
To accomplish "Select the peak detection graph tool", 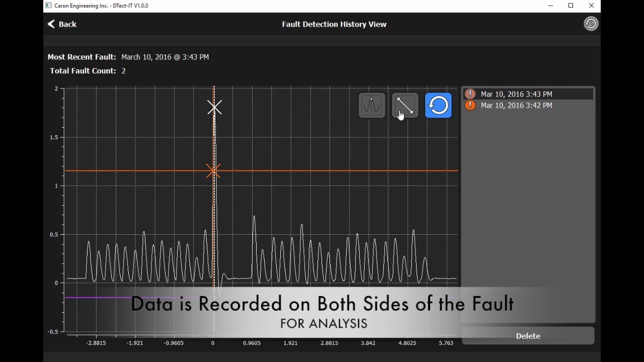I will pyautogui.click(x=372, y=106).
